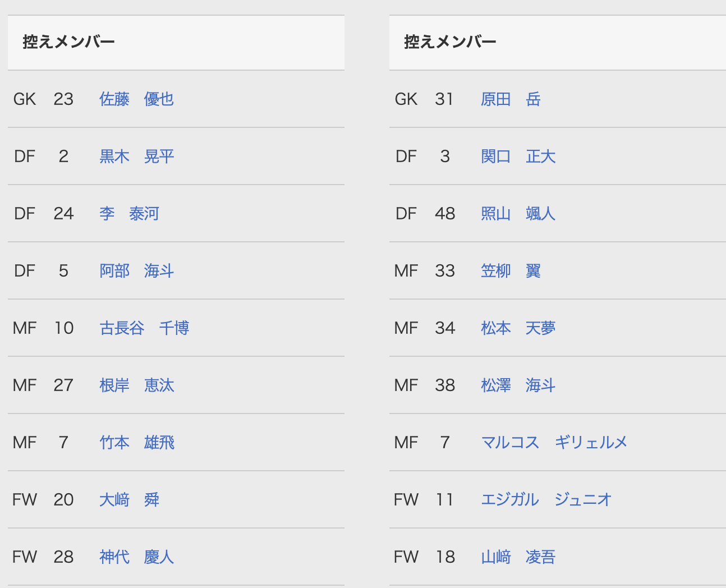The image size is (726, 588).
Task: Open 神代 慶人 player page
Action: [x=136, y=557]
